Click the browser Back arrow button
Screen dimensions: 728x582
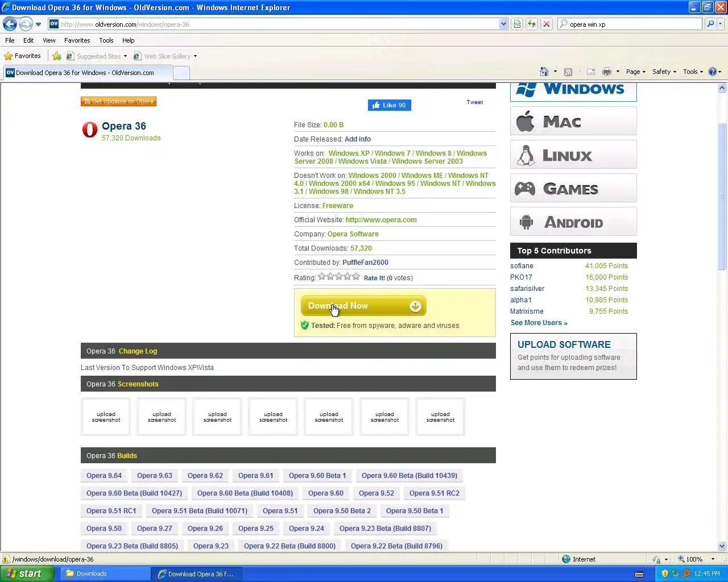pos(10,24)
